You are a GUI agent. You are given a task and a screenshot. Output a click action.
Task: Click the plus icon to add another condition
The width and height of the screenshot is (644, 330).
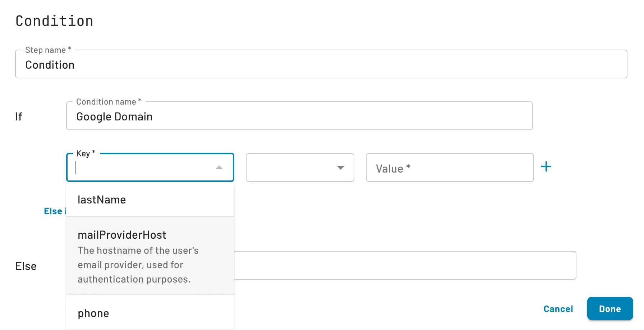click(547, 166)
